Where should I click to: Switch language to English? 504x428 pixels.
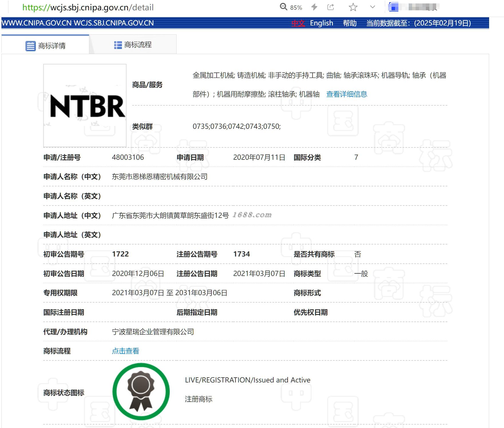point(321,23)
